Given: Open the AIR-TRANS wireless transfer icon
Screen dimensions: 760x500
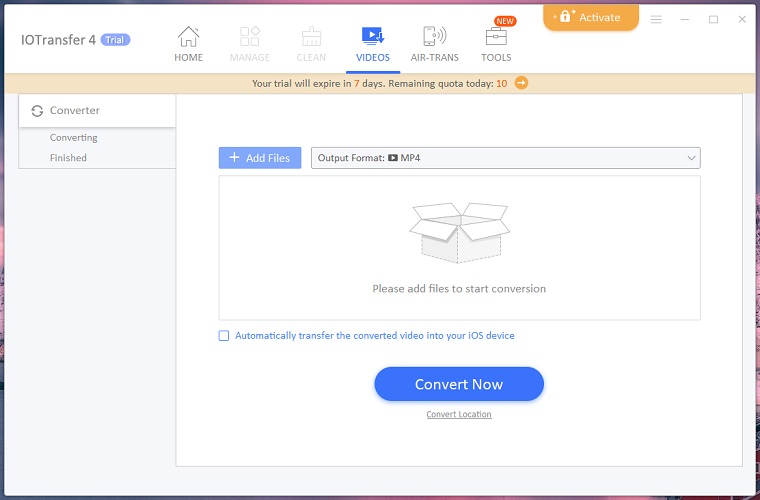Looking at the screenshot, I should click(434, 37).
